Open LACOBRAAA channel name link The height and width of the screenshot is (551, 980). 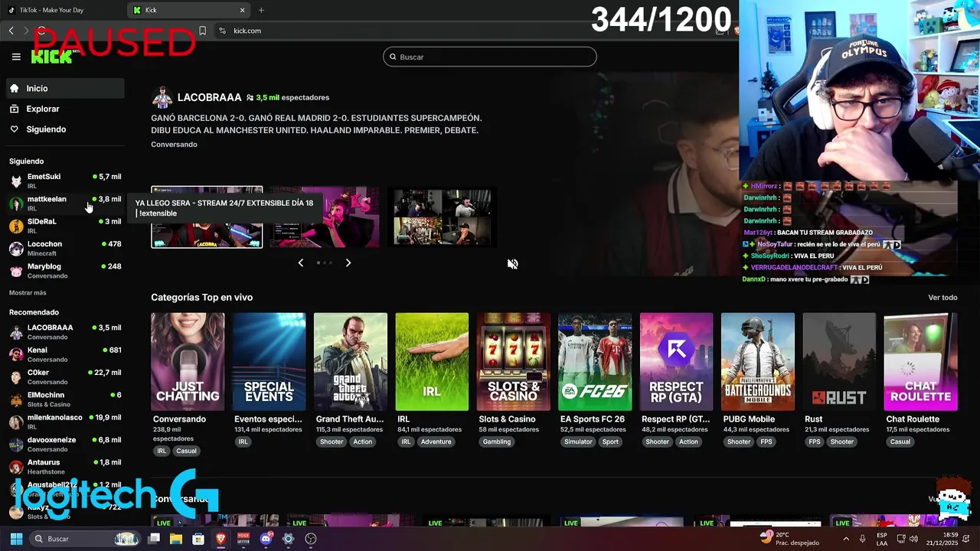[x=209, y=97]
